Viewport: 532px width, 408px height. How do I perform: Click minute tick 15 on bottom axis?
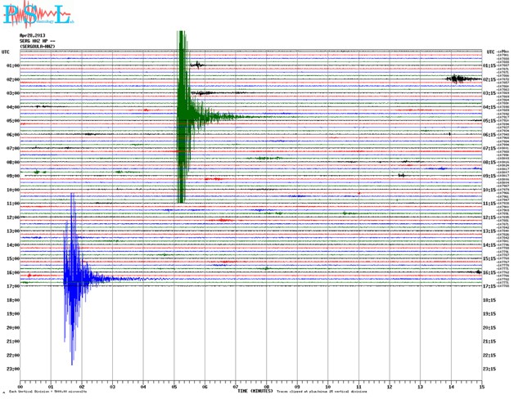pos(481,385)
